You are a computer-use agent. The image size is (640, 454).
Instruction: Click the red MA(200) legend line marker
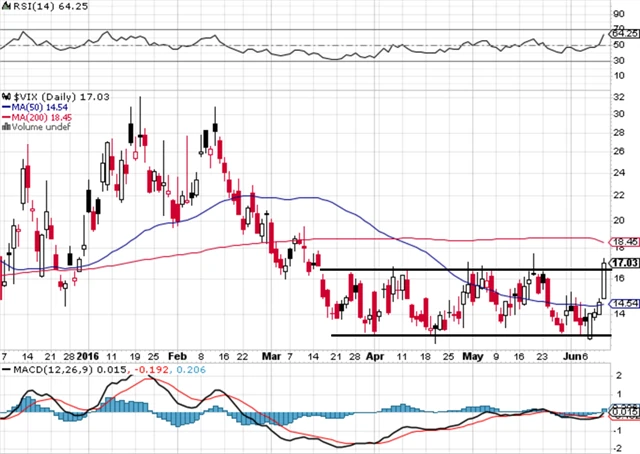point(5,117)
